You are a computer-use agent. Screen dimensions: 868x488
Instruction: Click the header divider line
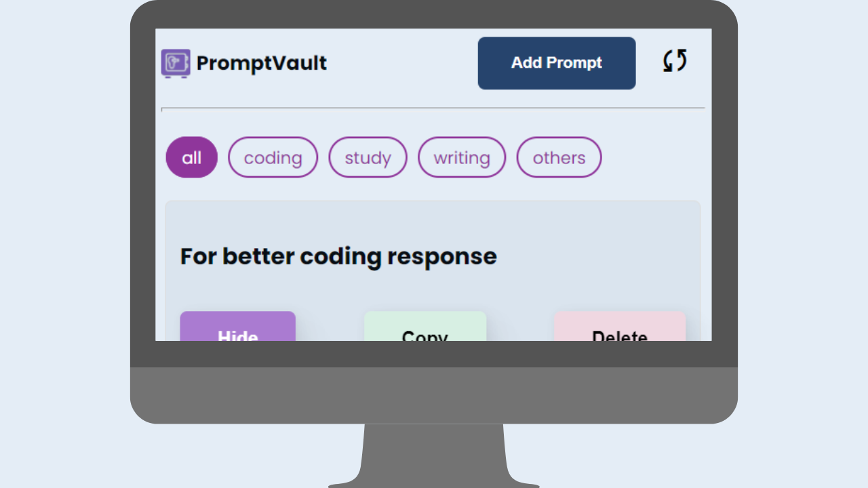tap(433, 108)
